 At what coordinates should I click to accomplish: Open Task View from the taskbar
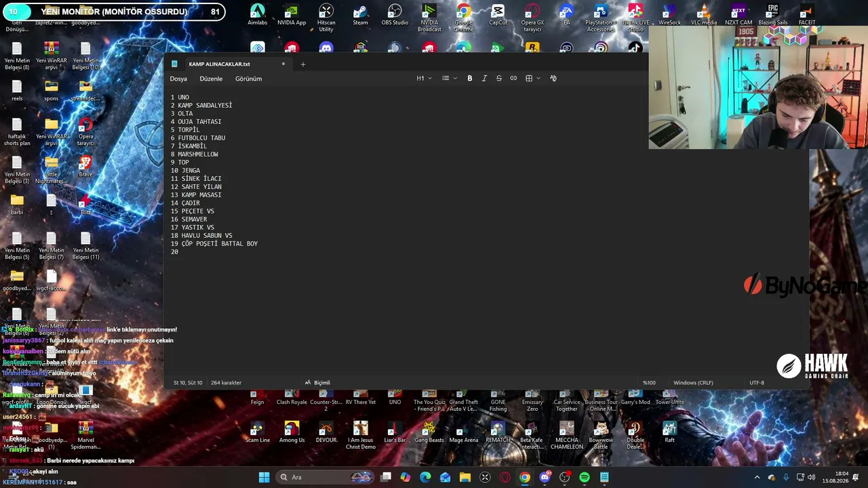(386, 477)
